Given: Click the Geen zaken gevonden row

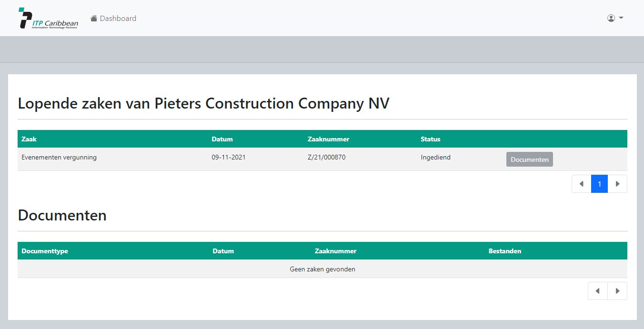Looking at the screenshot, I should (x=322, y=269).
